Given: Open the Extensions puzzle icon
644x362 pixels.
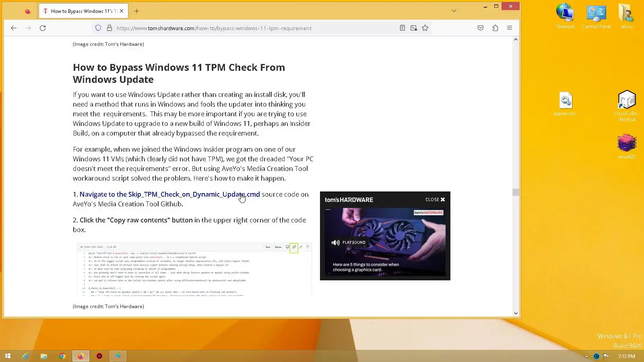Looking at the screenshot, I should [x=495, y=28].
